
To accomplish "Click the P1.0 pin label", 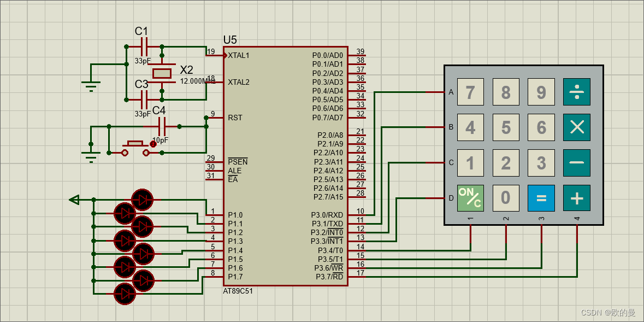I will click(235, 215).
